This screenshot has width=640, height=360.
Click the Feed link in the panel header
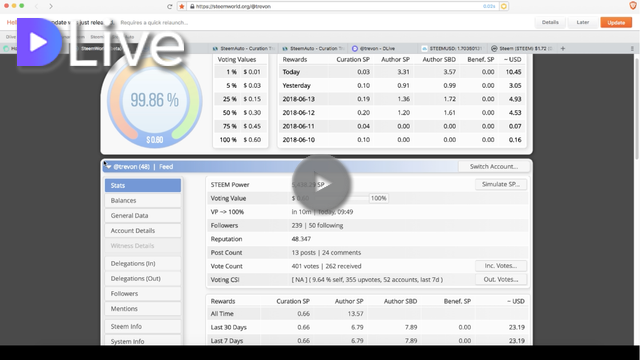click(x=166, y=167)
